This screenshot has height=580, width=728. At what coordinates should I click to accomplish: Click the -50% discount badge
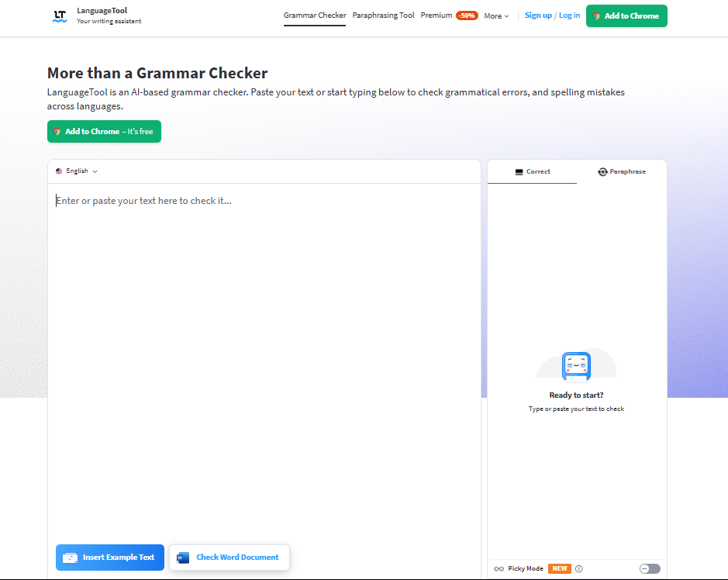pyautogui.click(x=467, y=16)
